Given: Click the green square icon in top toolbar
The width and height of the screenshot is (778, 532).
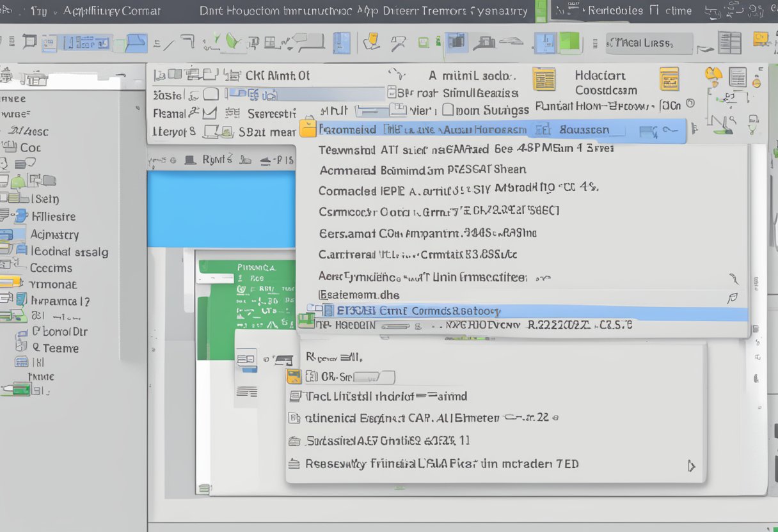Looking at the screenshot, I should [569, 43].
